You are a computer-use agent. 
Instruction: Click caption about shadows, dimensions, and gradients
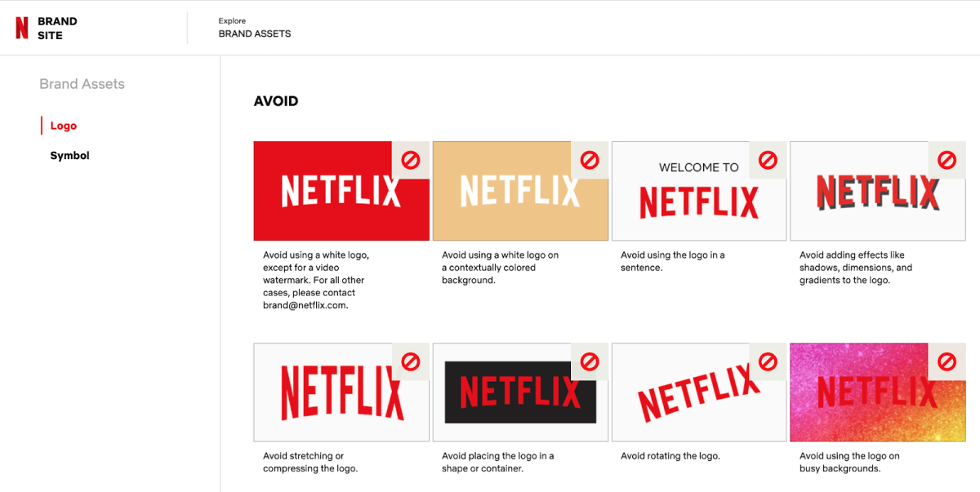pyautogui.click(x=856, y=268)
